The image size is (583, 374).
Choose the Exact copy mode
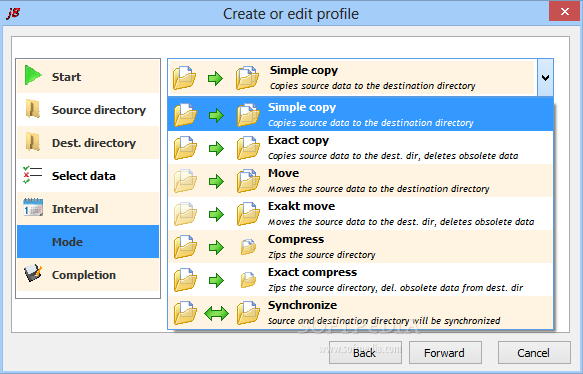tap(361, 148)
